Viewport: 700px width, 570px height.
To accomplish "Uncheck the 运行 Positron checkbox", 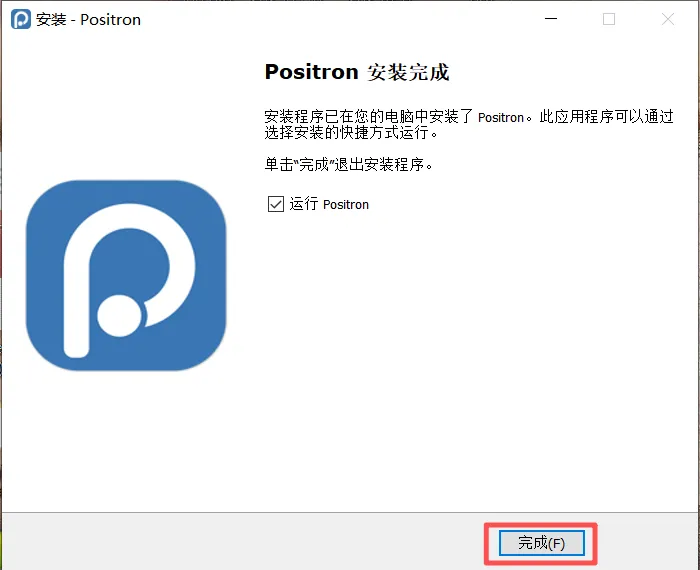I will coord(275,204).
